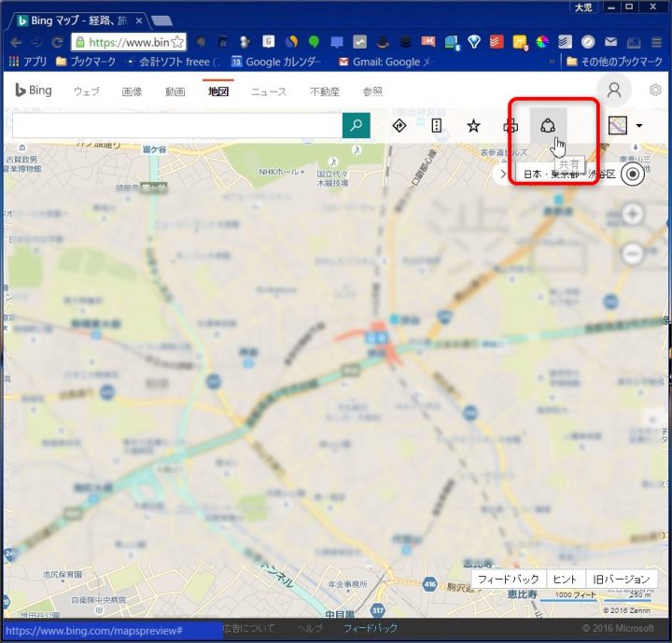Open the その他のブックマーク folder
The width and height of the screenshot is (672, 643).
click(x=614, y=62)
